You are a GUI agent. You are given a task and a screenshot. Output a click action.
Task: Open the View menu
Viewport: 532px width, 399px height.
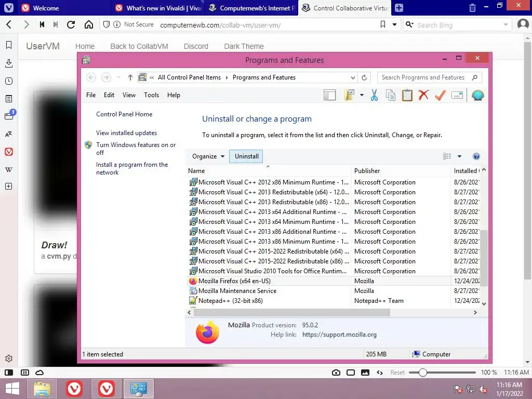pos(129,96)
